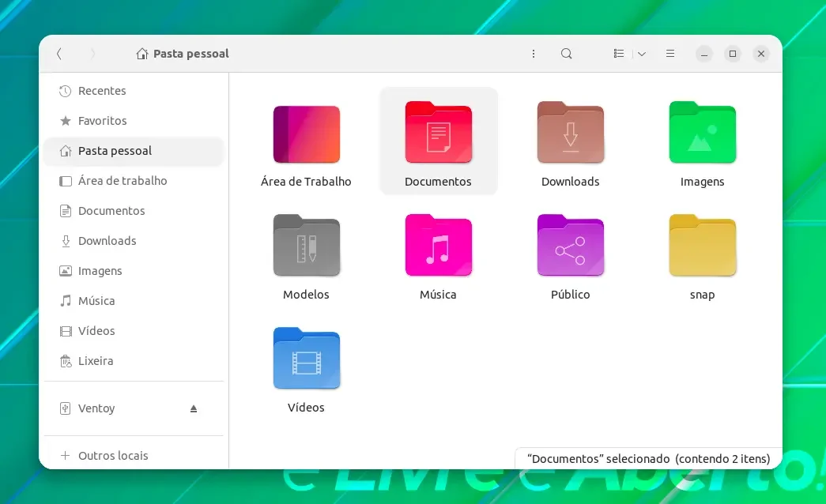The width and height of the screenshot is (826, 504).
Task: Minimize the file manager window
Action: pyautogui.click(x=703, y=54)
